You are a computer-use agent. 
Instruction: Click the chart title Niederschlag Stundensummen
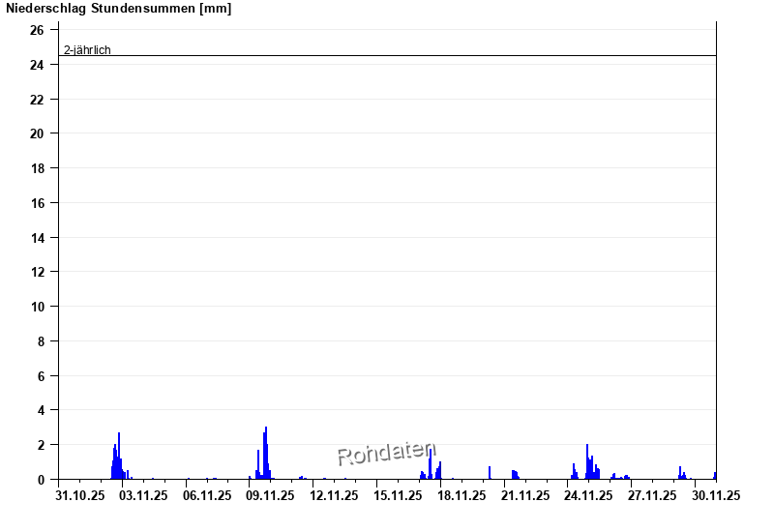118,9
